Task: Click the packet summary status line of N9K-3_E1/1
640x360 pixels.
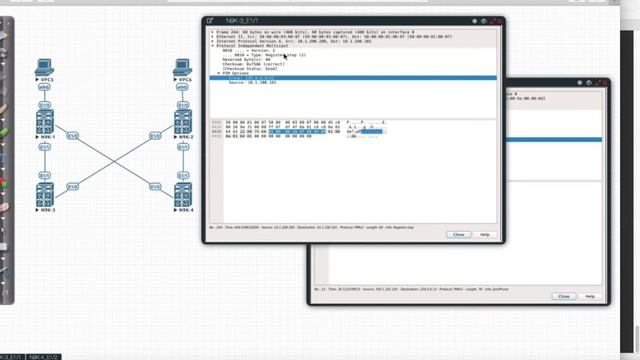Action: 311,227
